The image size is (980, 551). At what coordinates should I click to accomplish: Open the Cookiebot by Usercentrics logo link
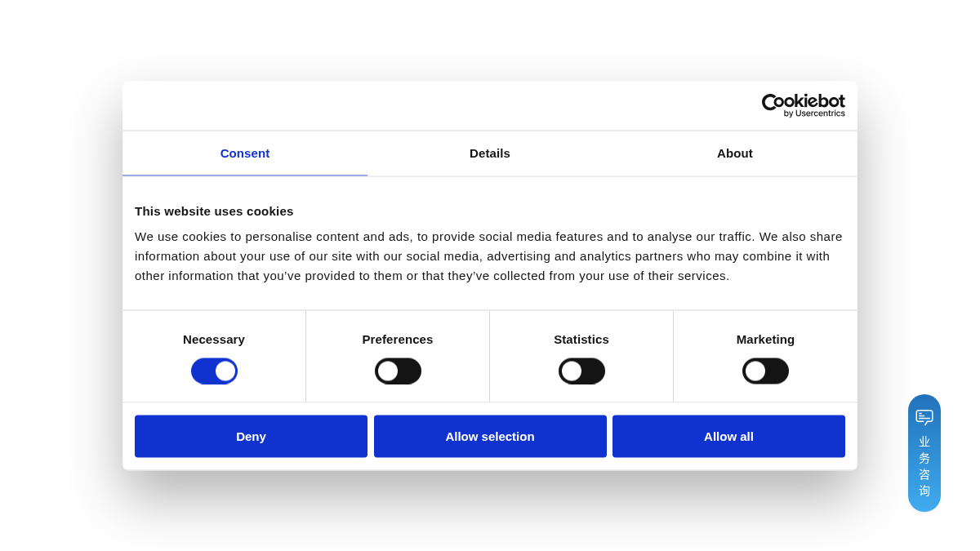pyautogui.click(x=804, y=105)
